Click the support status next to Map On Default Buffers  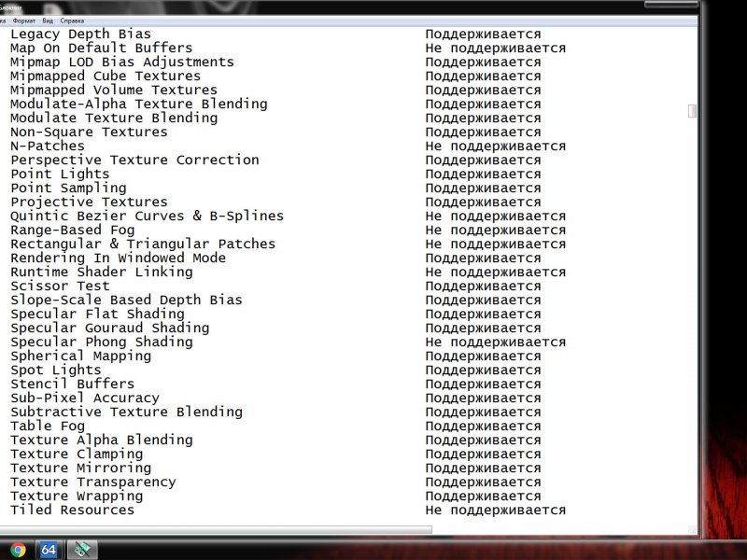[495, 49]
